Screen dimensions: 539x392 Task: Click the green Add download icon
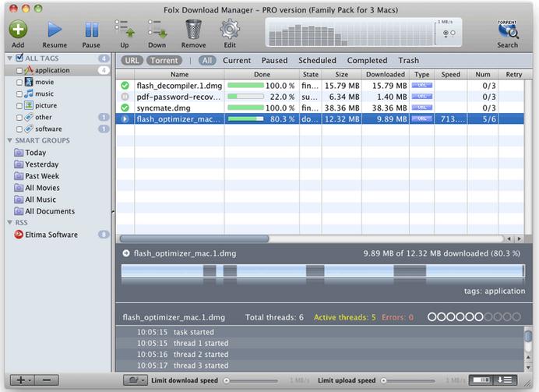pos(18,30)
